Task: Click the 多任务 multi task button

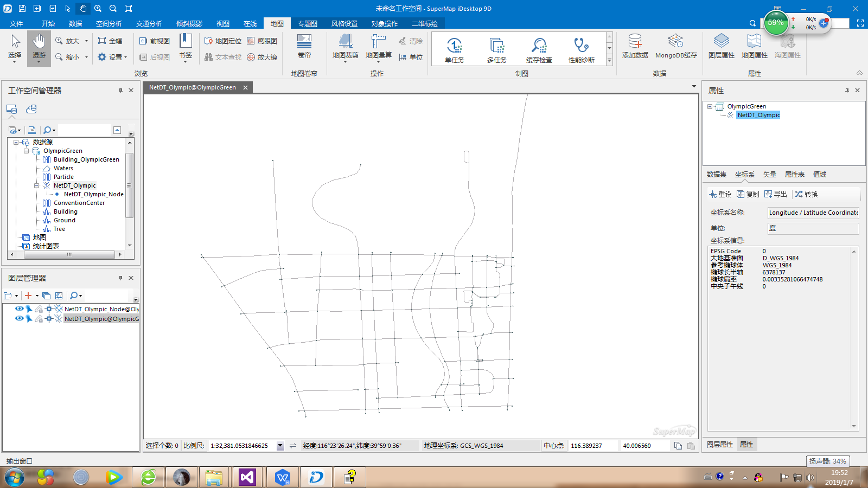Action: point(496,50)
